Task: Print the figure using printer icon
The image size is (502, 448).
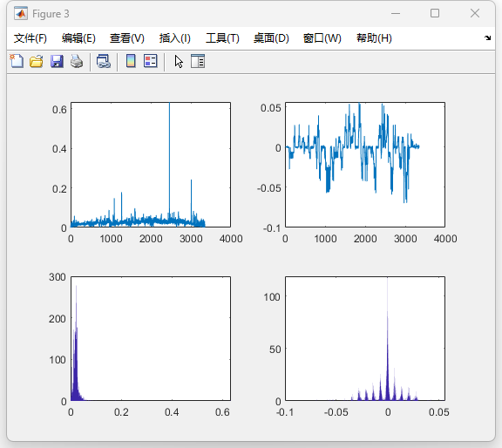Action: pyautogui.click(x=77, y=61)
